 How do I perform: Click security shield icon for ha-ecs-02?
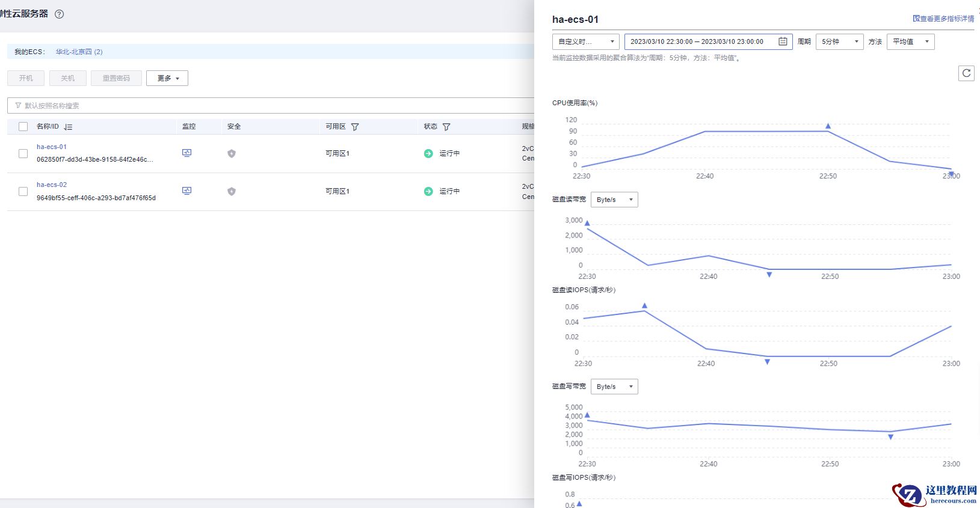(x=232, y=192)
